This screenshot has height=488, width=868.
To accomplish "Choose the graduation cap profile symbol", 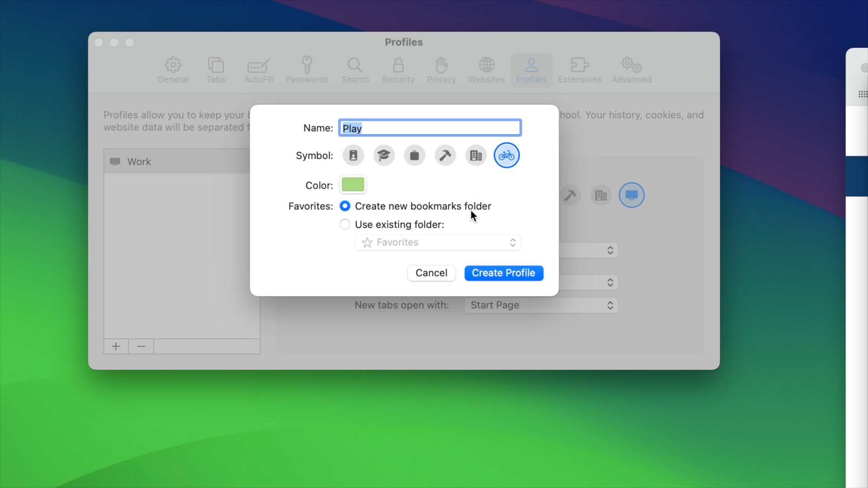I will [x=383, y=155].
